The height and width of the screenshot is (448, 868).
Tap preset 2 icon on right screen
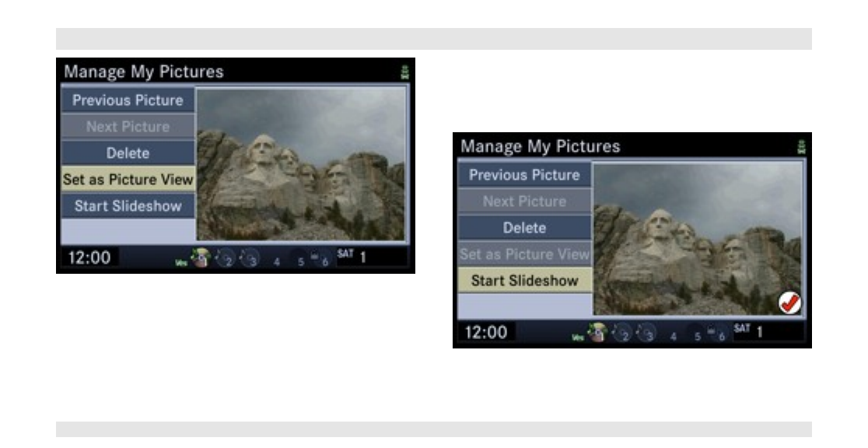(x=621, y=334)
